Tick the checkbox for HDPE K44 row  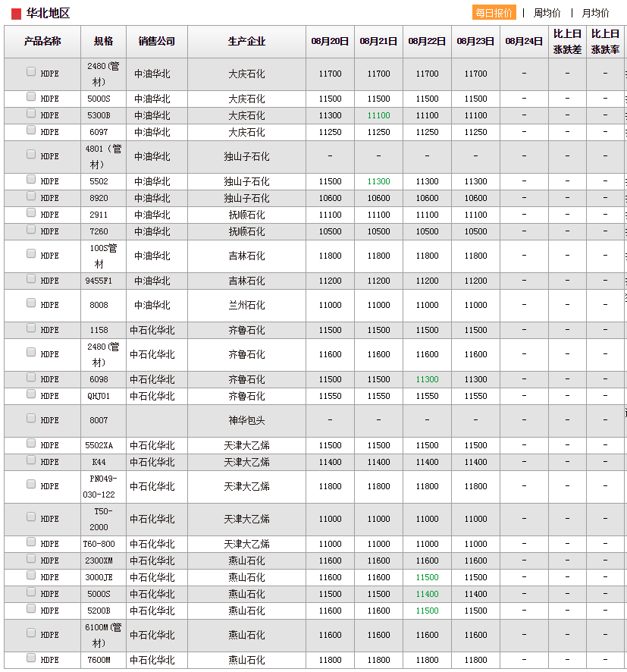tap(31, 460)
